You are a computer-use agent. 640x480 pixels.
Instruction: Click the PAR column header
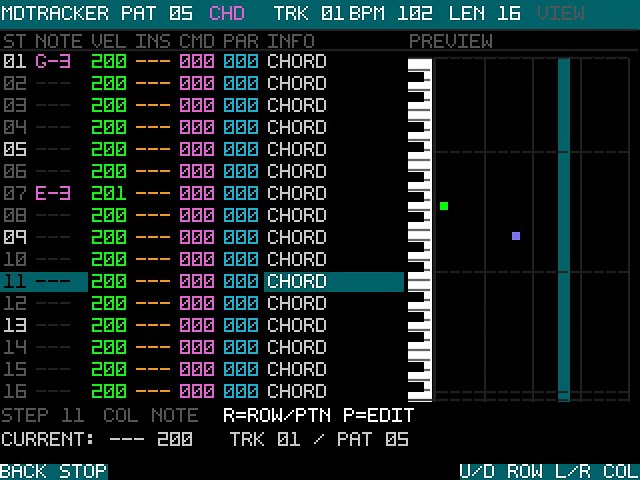[x=241, y=41]
